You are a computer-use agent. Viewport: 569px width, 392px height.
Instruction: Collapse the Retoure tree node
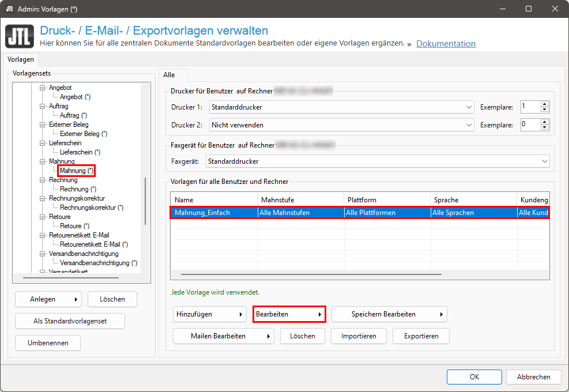point(43,217)
